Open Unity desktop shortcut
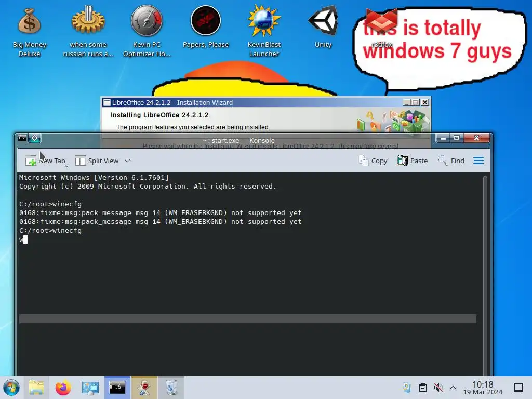 323,28
